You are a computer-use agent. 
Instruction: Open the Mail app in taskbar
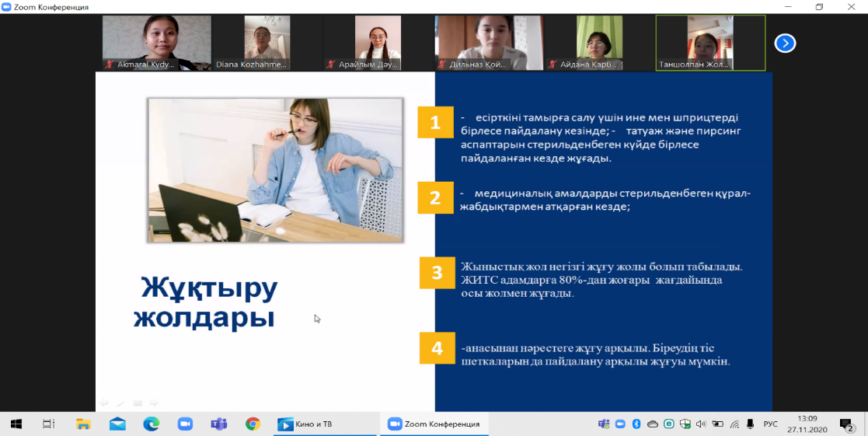pyautogui.click(x=117, y=424)
